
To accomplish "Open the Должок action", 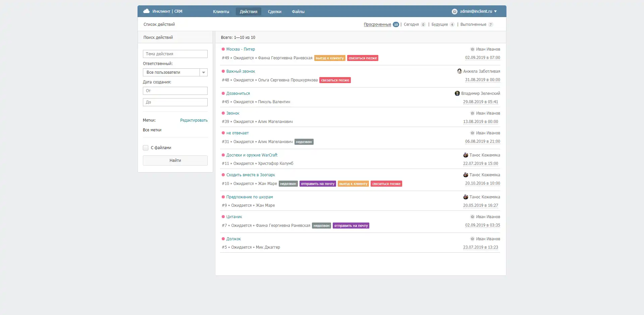I will (233, 239).
